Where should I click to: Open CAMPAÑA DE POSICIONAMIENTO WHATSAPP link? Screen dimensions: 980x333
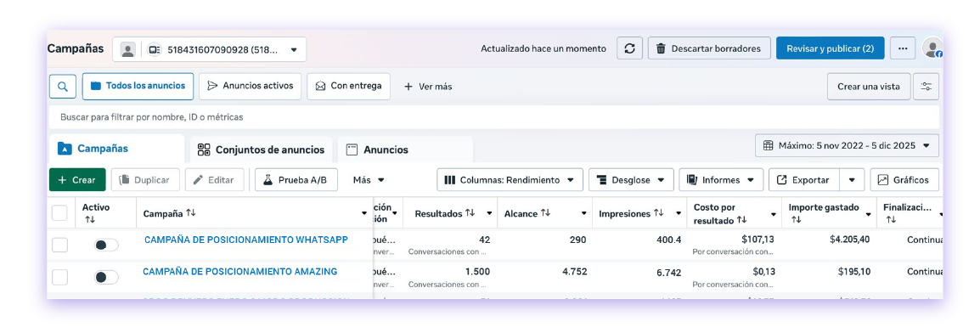coord(246,240)
